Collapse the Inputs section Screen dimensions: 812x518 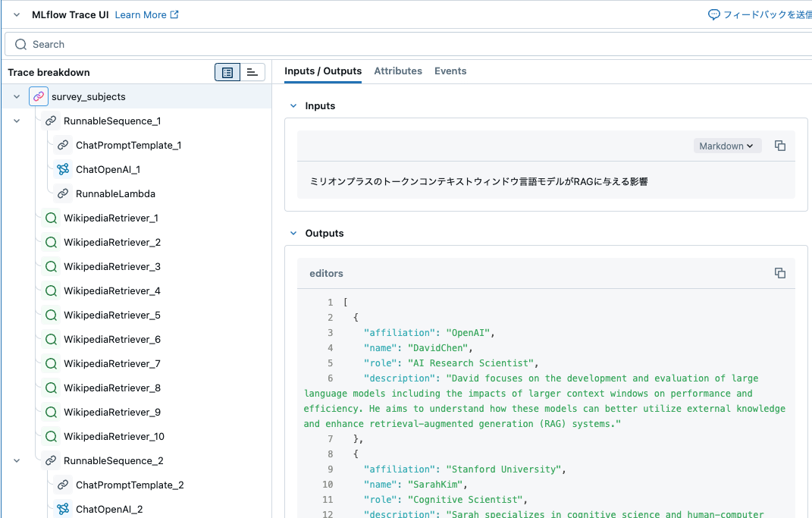pyautogui.click(x=293, y=105)
